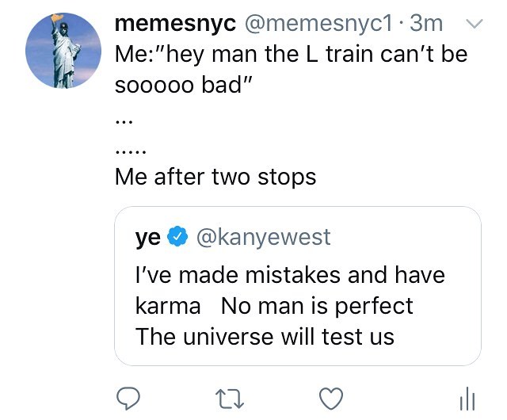
Task: Tap the "I've made mistakes and have" line
Action: (x=290, y=275)
